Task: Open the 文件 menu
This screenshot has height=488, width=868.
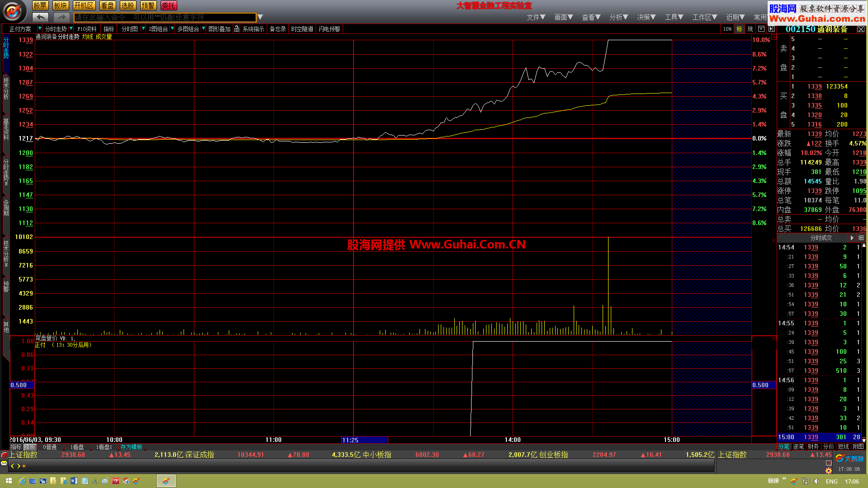Action: (x=536, y=17)
